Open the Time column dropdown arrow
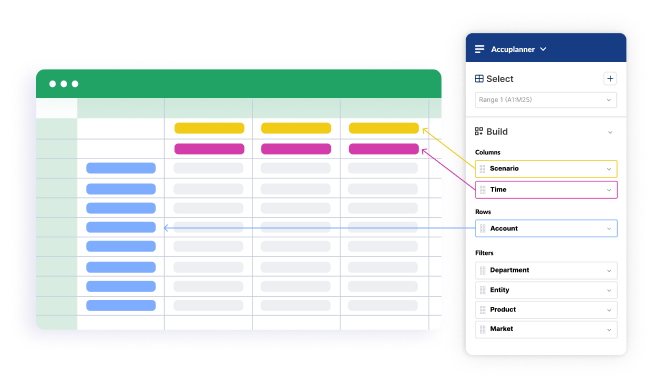This screenshot has width=656, height=383. 609,190
